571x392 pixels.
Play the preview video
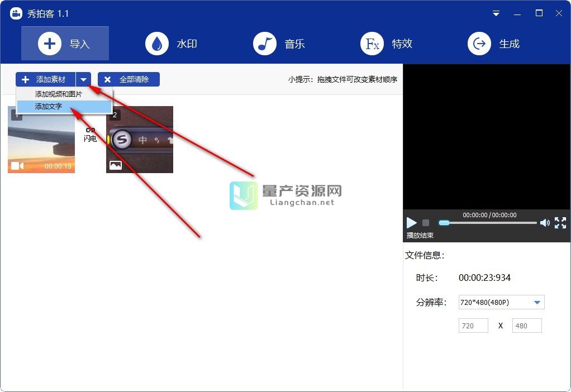[412, 222]
